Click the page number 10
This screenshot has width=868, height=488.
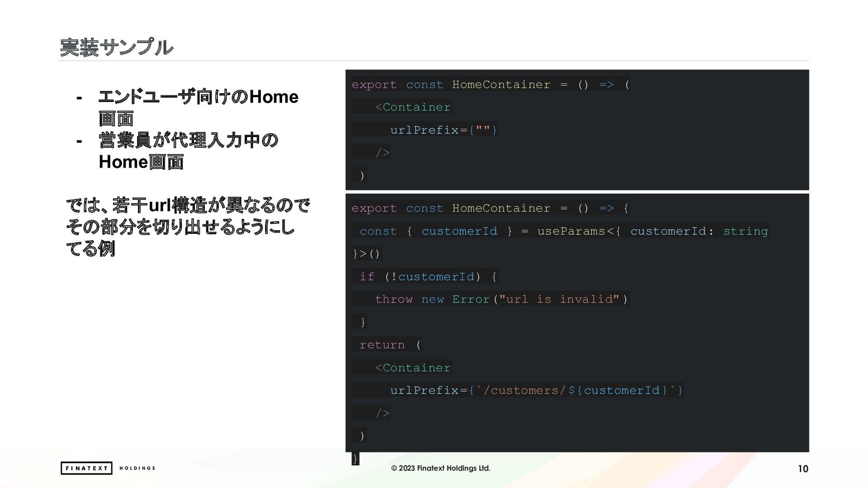[803, 469]
